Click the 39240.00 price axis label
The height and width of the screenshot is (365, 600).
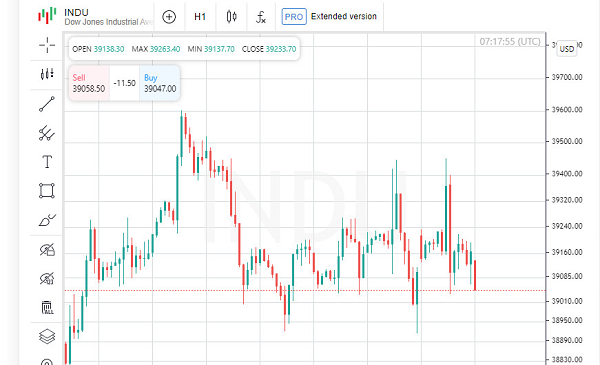click(x=567, y=226)
